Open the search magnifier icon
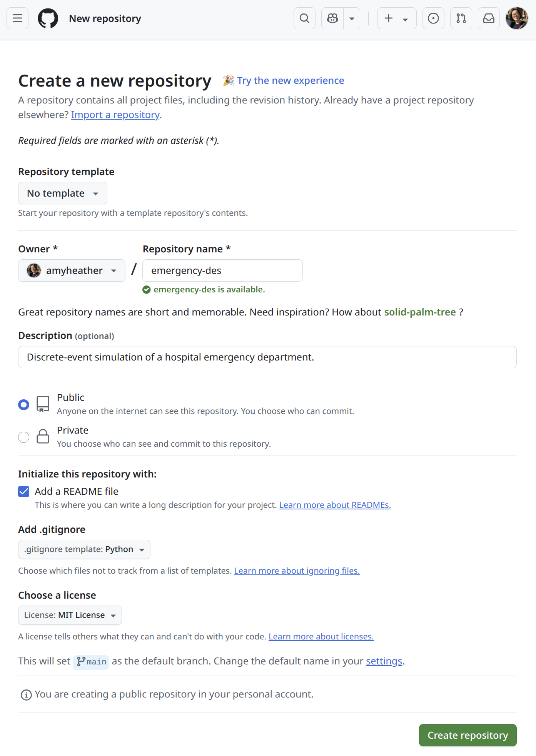The image size is (536, 756). (304, 18)
